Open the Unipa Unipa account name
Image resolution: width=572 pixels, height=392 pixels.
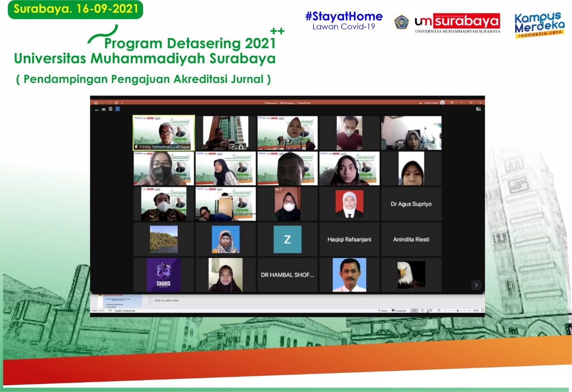click(431, 103)
